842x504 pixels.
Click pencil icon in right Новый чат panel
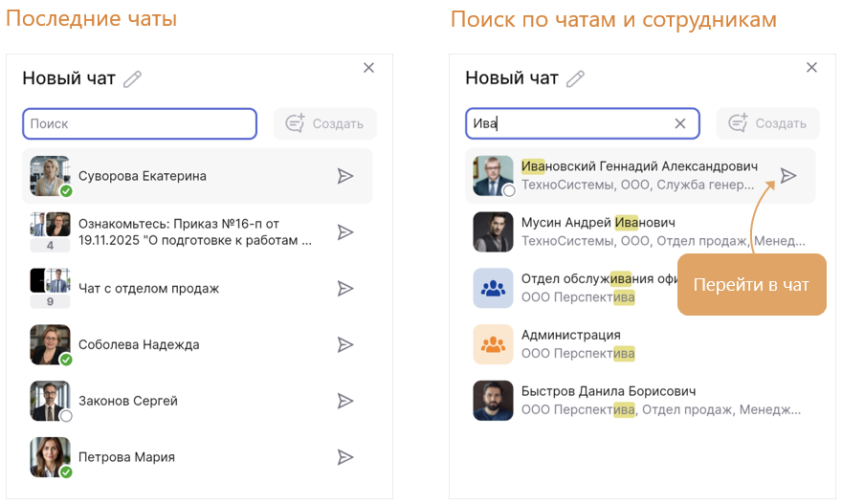coord(575,79)
